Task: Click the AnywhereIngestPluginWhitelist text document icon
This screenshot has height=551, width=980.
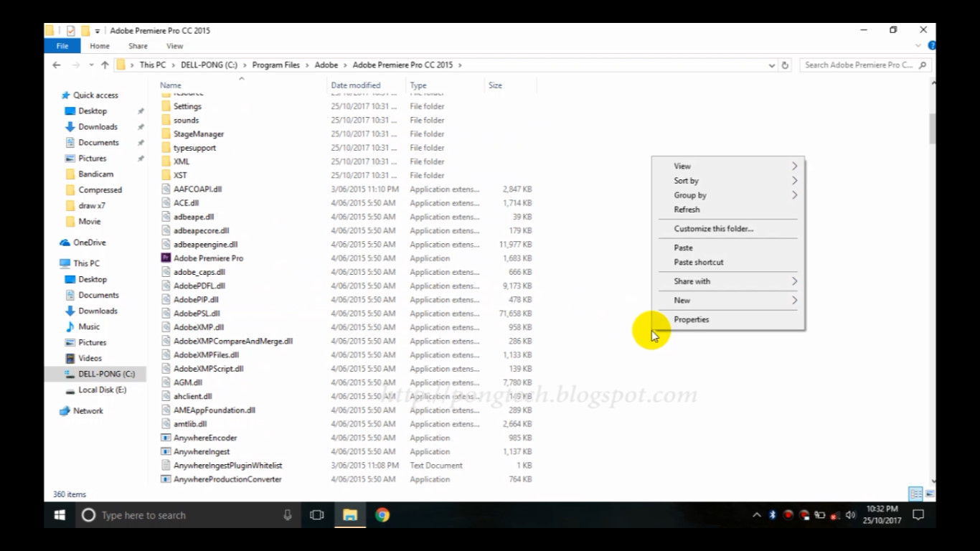Action: click(x=166, y=466)
